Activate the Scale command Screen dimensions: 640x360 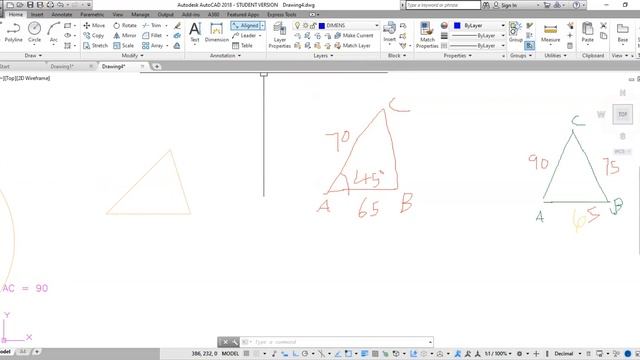(x=124, y=46)
